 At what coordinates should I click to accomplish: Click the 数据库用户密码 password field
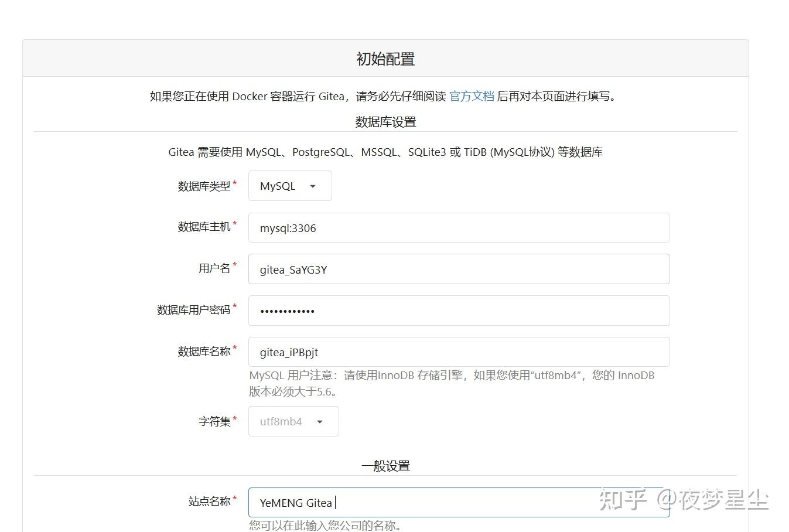click(410, 311)
